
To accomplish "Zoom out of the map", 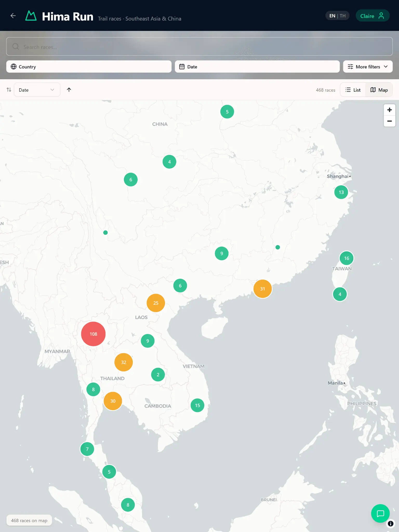I will 389,121.
